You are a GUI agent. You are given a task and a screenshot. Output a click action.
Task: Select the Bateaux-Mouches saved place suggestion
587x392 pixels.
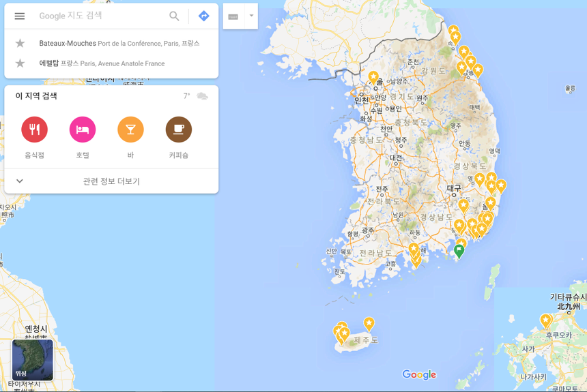point(111,43)
